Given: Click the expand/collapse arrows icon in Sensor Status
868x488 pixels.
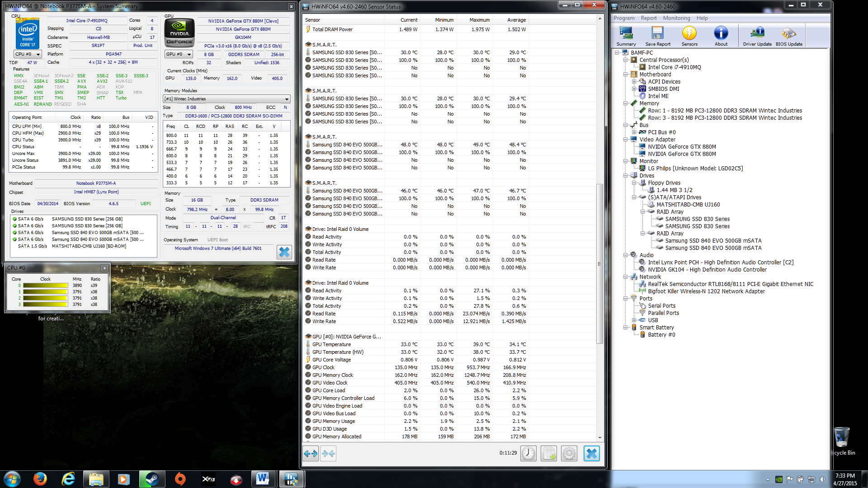Looking at the screenshot, I should (311, 453).
